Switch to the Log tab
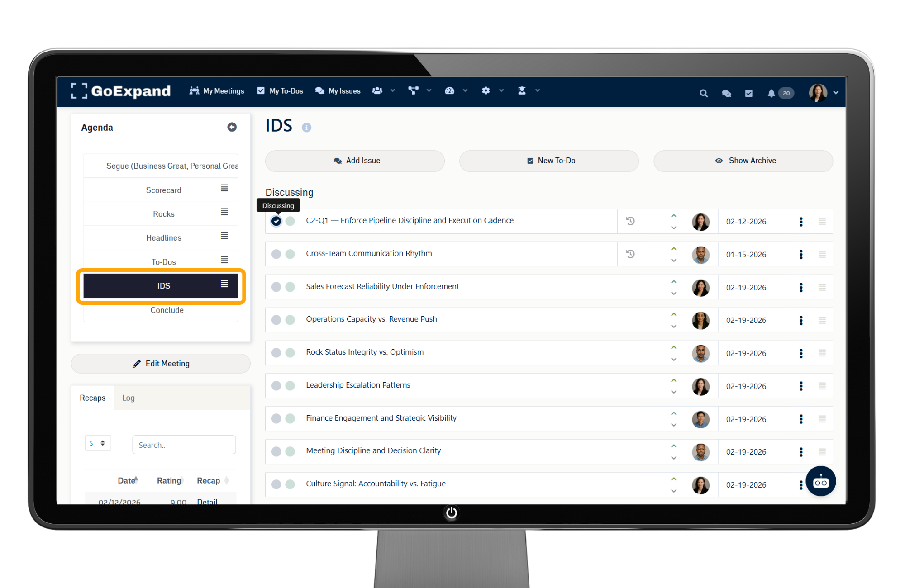The image size is (905, 588). 128,398
